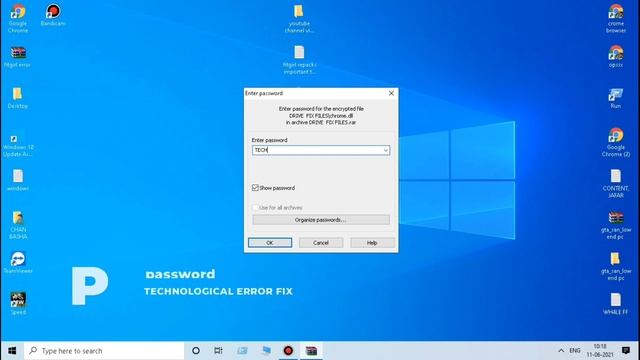Click the ENG language indicator
This screenshot has height=360, width=640.
575,351
